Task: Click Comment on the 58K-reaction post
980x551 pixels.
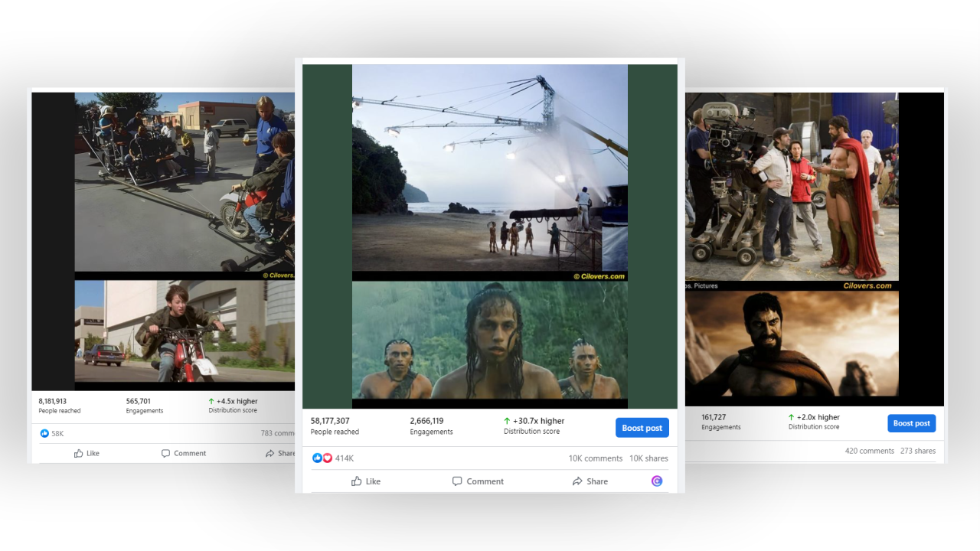Action: [184, 453]
